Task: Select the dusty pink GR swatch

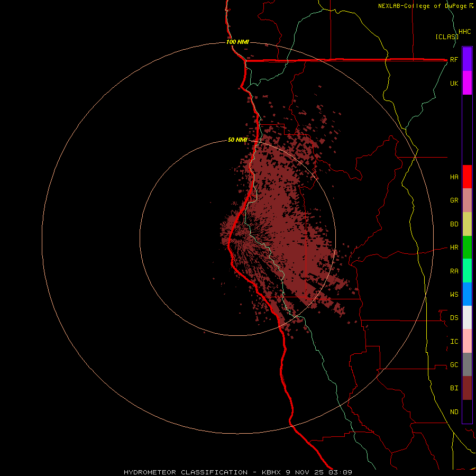Action: click(467, 200)
